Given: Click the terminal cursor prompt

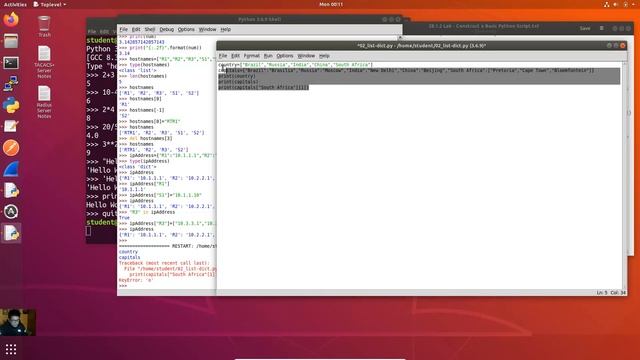Looking at the screenshot, I should coord(89,231).
